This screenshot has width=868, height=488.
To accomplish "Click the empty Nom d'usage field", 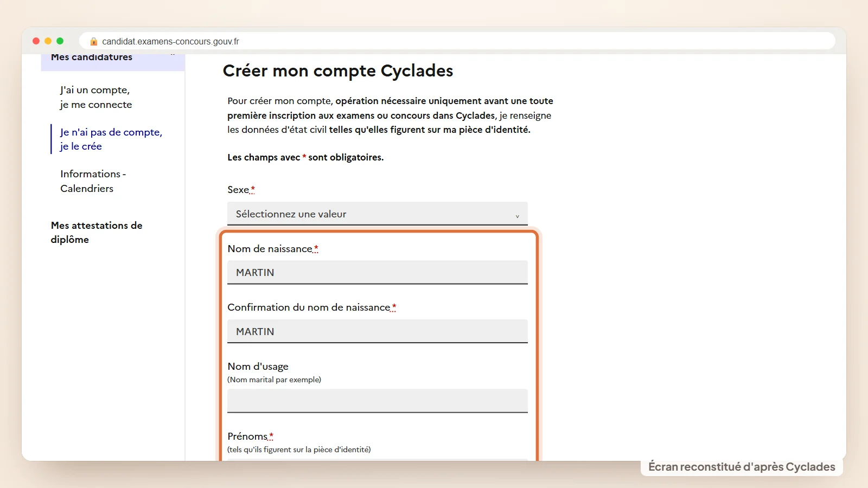I will click(378, 401).
